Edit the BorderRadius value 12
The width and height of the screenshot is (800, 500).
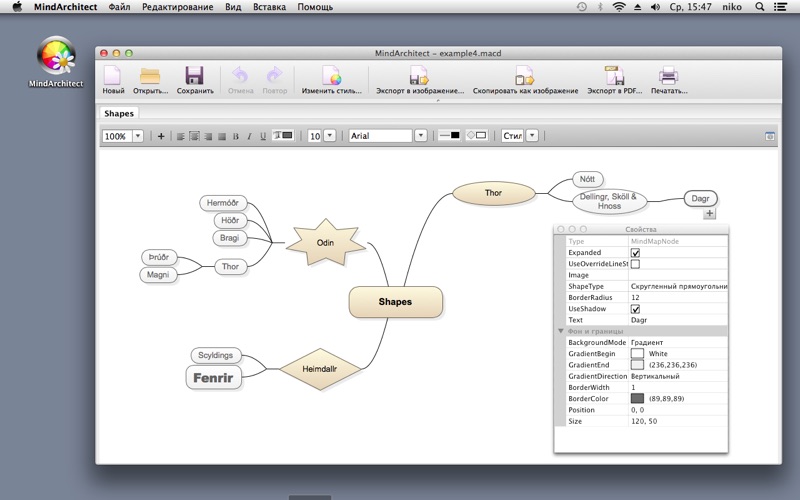(678, 297)
